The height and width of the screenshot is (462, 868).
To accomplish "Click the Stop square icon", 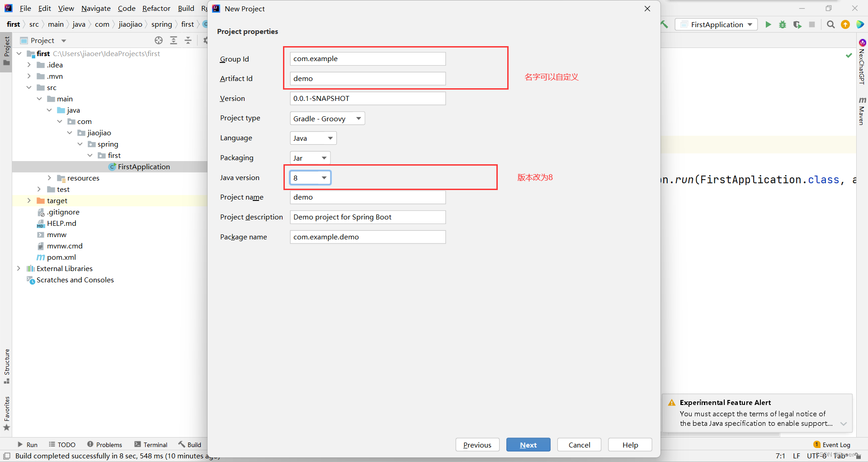I will [812, 24].
